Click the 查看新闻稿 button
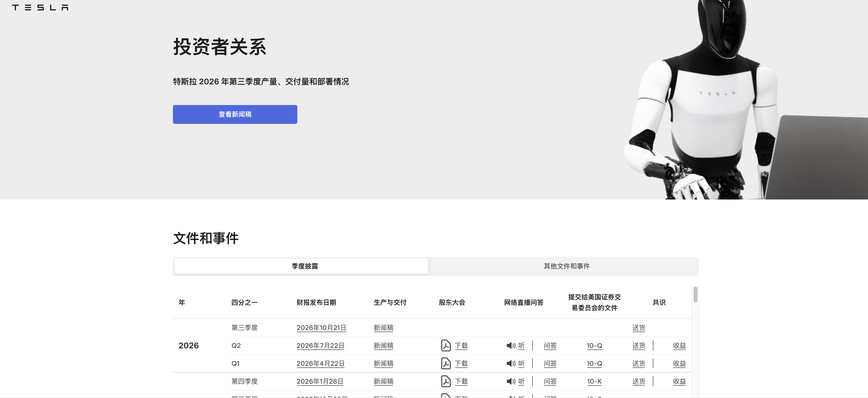The height and width of the screenshot is (398, 868). click(x=235, y=114)
